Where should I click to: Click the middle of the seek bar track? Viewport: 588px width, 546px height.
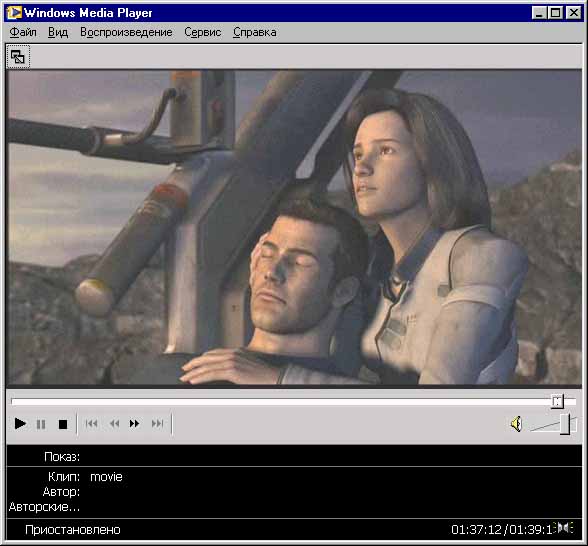pos(294,402)
